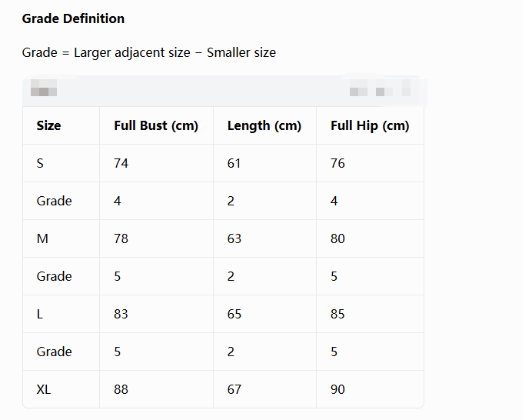This screenshot has width=522, height=420.
Task: Click the grade formula text line
Action: point(149,52)
